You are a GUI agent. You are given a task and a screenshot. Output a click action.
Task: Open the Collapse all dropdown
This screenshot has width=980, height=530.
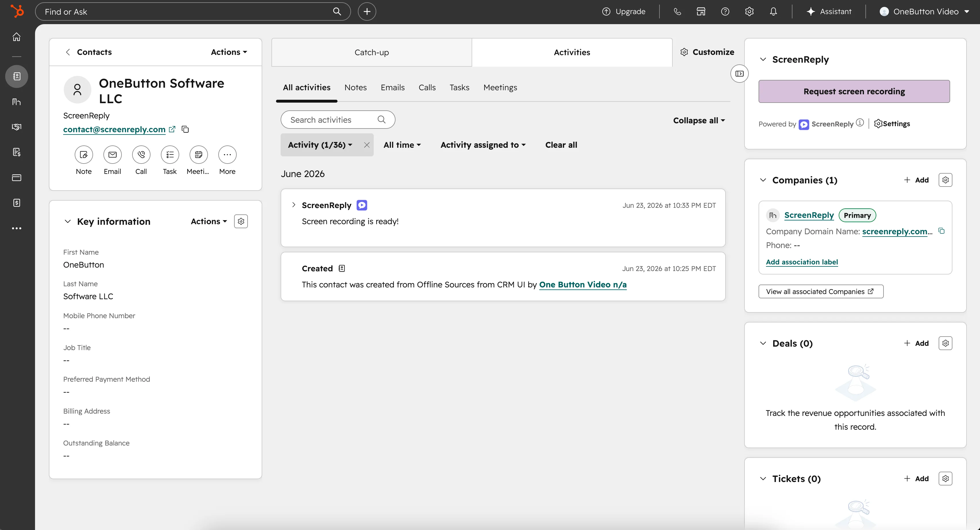699,120
